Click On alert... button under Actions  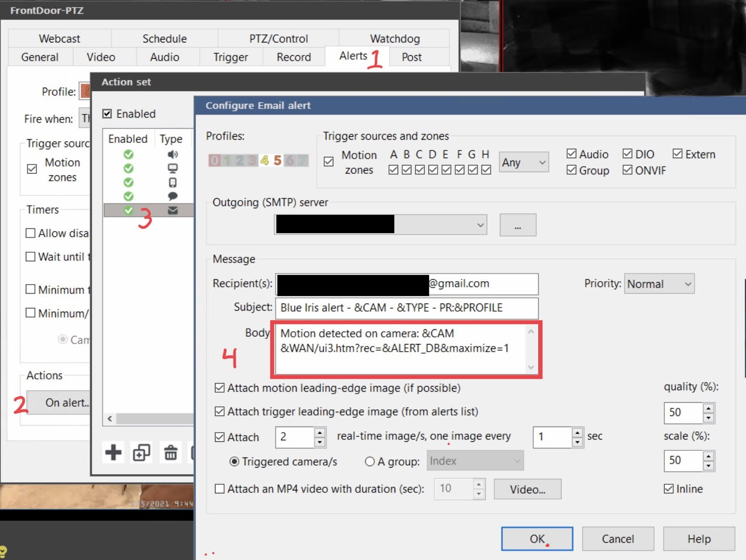[x=59, y=402]
